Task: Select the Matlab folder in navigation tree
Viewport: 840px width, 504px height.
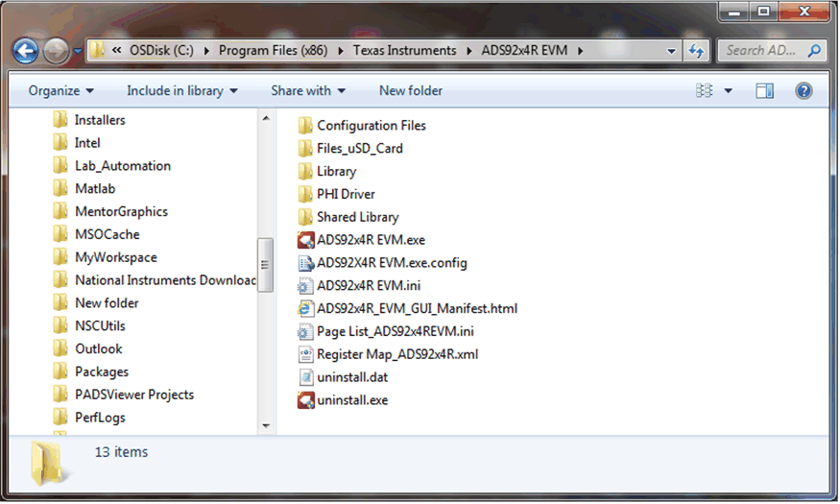Action: tap(94, 189)
